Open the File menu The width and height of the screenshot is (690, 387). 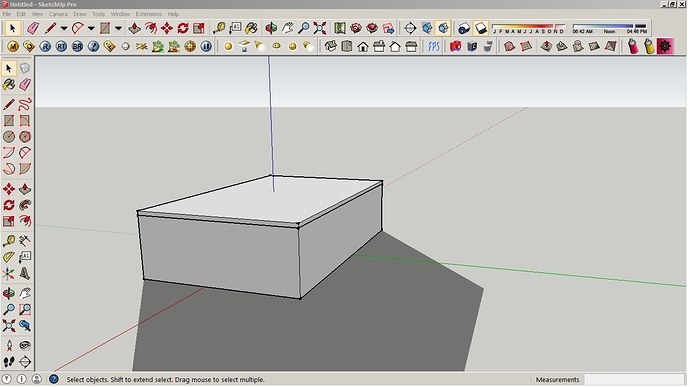click(7, 14)
